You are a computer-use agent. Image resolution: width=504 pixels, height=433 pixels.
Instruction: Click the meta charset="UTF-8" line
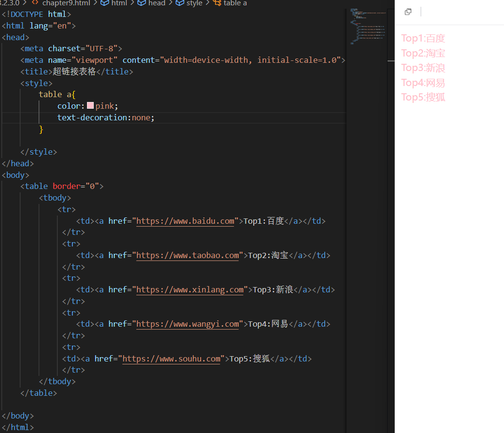point(71,48)
